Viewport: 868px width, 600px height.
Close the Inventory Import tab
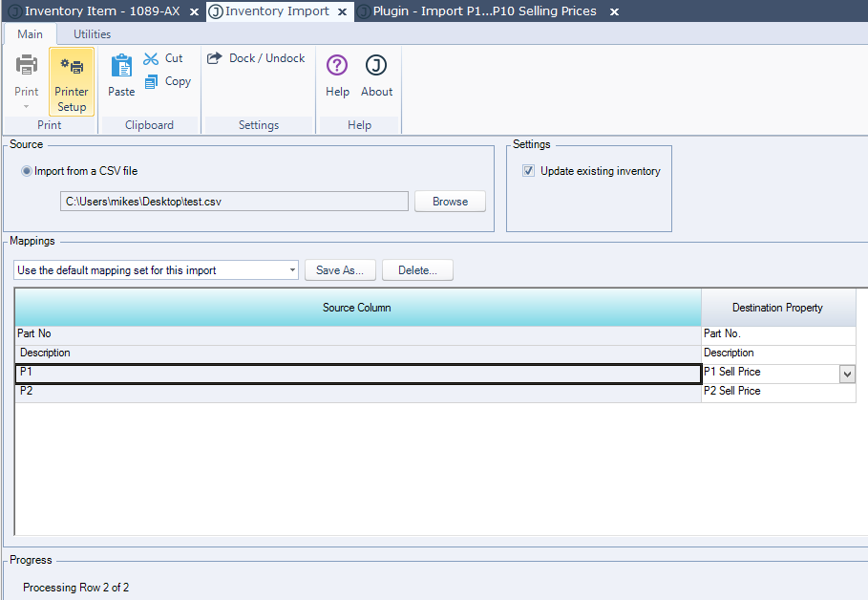tap(342, 11)
